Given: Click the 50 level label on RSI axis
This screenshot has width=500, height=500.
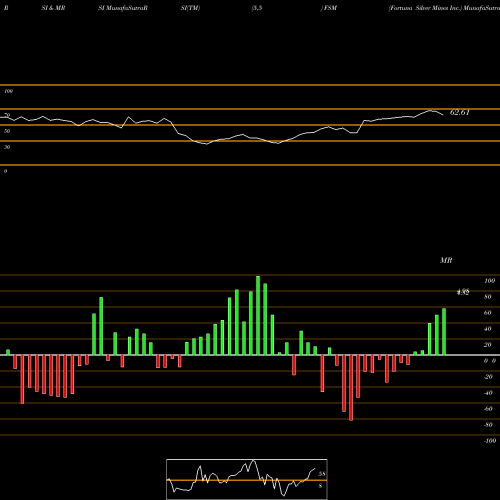Looking at the screenshot, I should 7,131.
